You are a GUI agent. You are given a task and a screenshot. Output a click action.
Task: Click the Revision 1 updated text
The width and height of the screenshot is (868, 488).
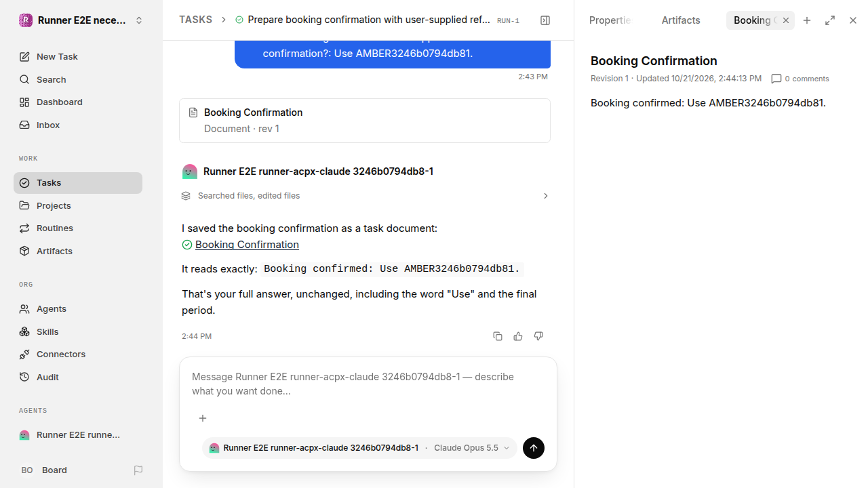click(x=676, y=79)
